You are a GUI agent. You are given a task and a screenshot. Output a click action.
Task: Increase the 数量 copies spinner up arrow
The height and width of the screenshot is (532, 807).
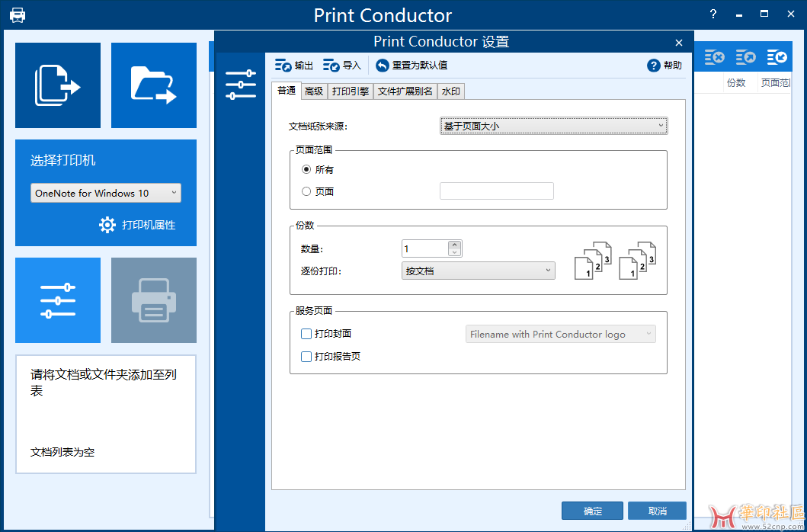tap(454, 245)
